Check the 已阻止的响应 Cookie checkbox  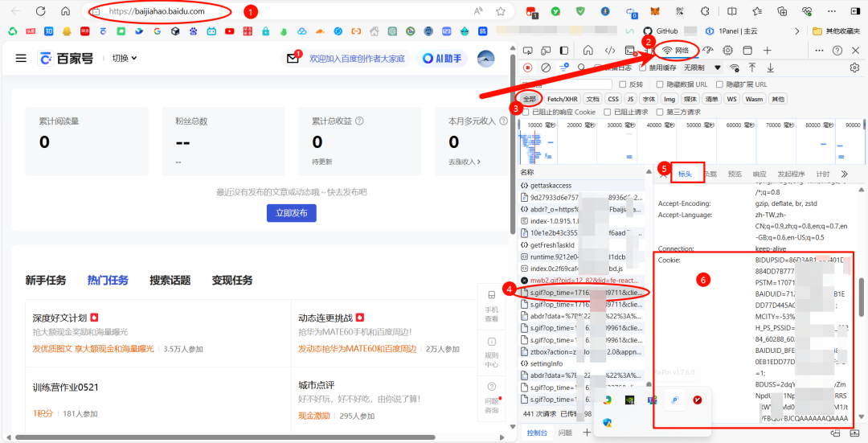(526, 112)
